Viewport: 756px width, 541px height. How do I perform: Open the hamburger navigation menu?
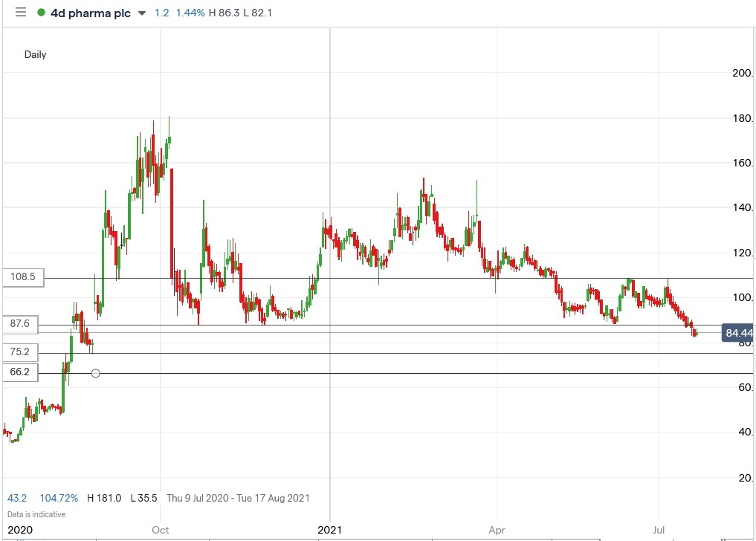[19, 12]
